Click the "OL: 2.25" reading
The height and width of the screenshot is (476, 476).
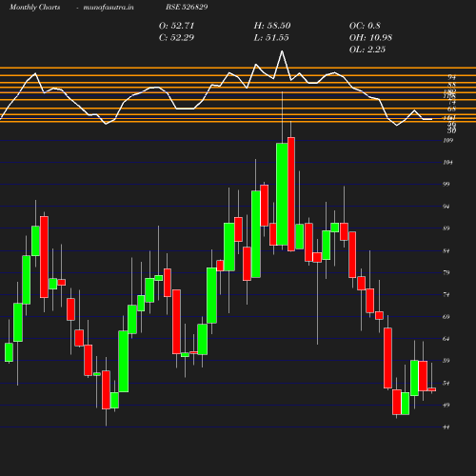pos(367,50)
